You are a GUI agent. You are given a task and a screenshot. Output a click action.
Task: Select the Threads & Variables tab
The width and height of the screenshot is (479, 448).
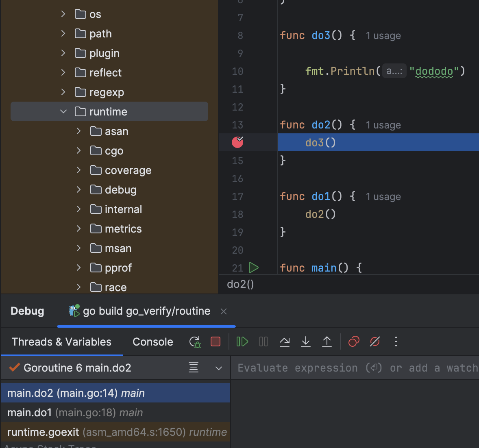coord(61,342)
